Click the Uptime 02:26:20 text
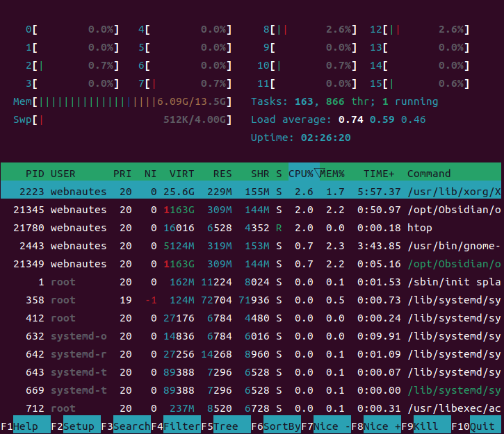The width and height of the screenshot is (504, 434). point(300,137)
